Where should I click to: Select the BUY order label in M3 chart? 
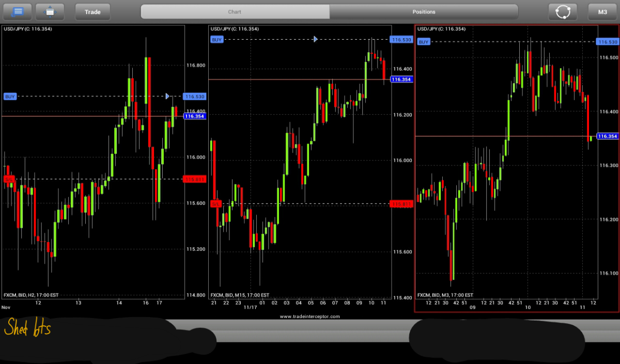click(x=424, y=42)
